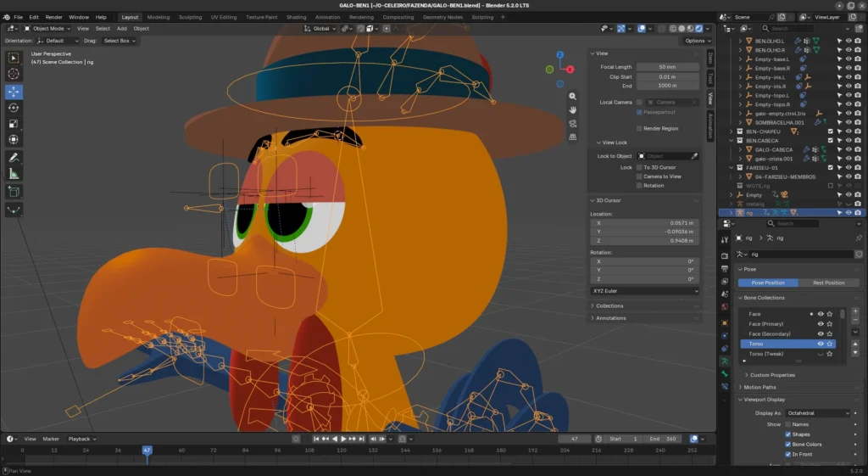Choose the Add Cube tool
The image size is (868, 476).
coord(14,193)
